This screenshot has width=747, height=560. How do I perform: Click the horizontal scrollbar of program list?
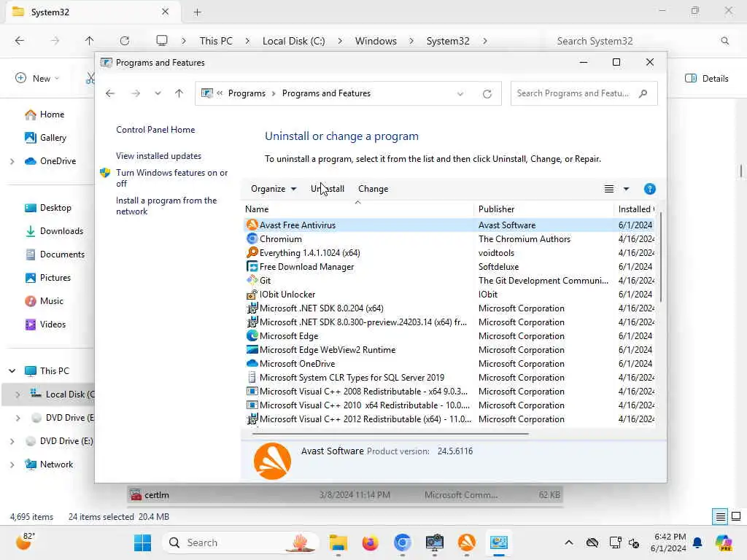(x=390, y=434)
